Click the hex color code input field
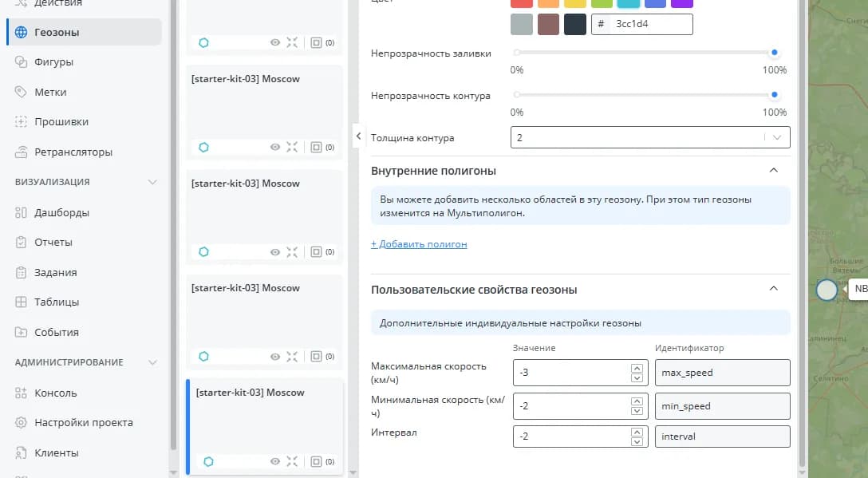 pos(651,25)
